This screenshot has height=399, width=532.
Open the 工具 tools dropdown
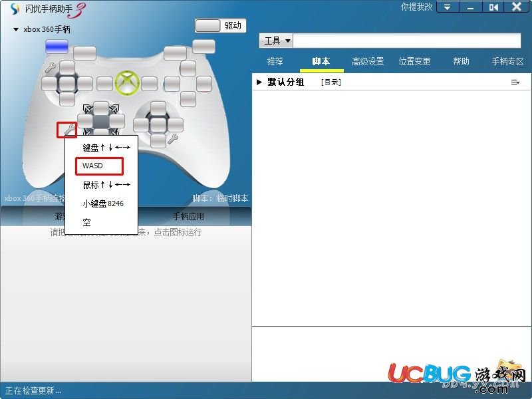(x=276, y=41)
